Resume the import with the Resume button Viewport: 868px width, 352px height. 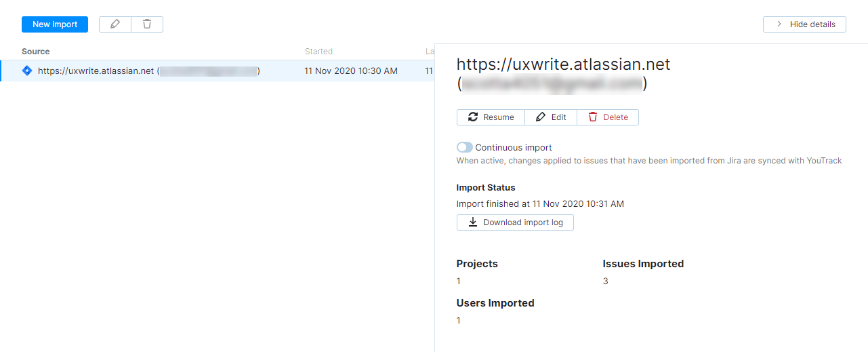pos(491,117)
